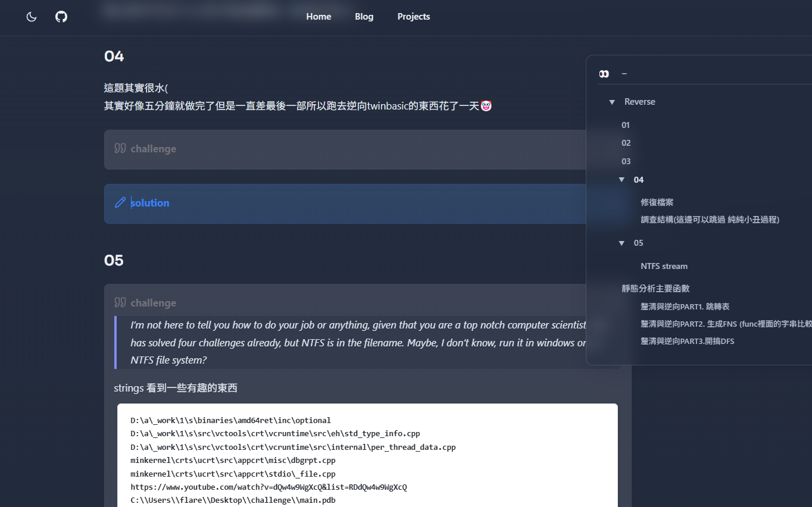Screen dimensions: 812x507
Task: Jump to section 02 in the outline
Action: tap(626, 143)
